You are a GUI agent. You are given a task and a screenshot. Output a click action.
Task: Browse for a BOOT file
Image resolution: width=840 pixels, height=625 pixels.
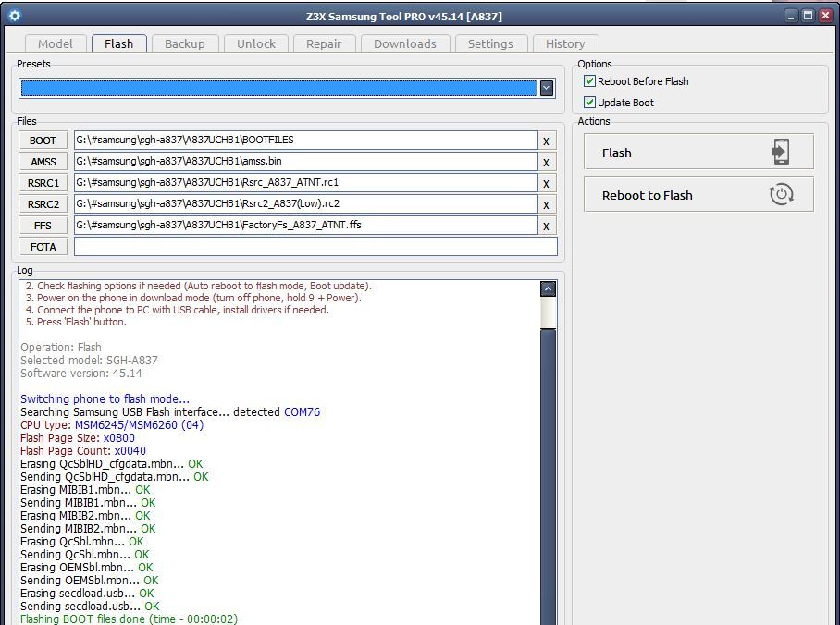[43, 141]
